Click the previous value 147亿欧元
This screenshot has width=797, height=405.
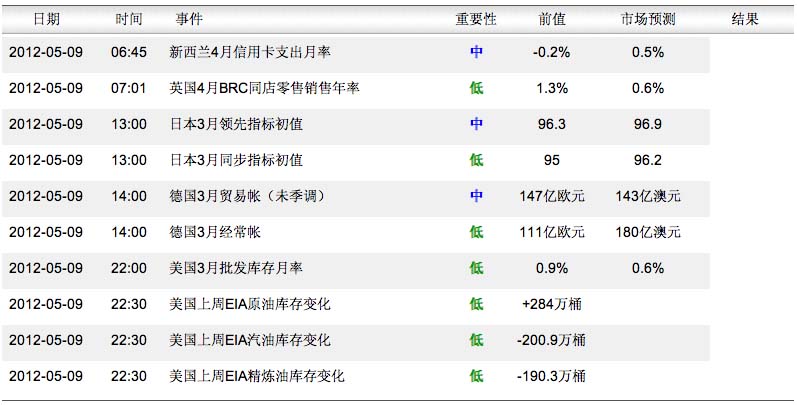(x=552, y=196)
